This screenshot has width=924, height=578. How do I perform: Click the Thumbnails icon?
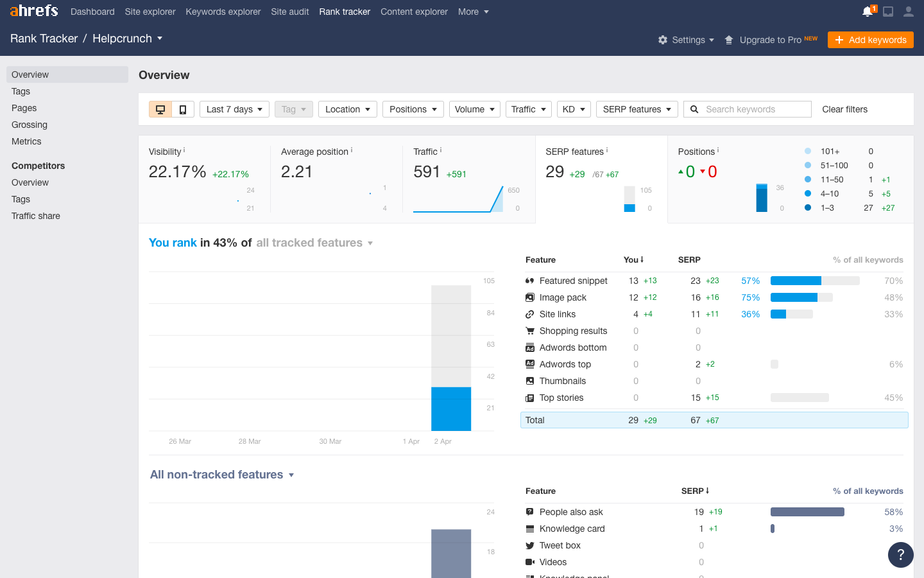coord(529,381)
